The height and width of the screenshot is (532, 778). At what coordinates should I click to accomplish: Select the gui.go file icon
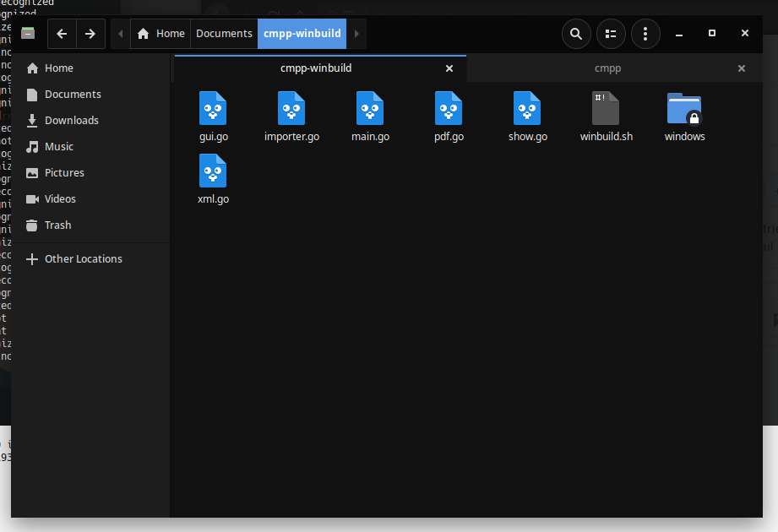pos(213,110)
